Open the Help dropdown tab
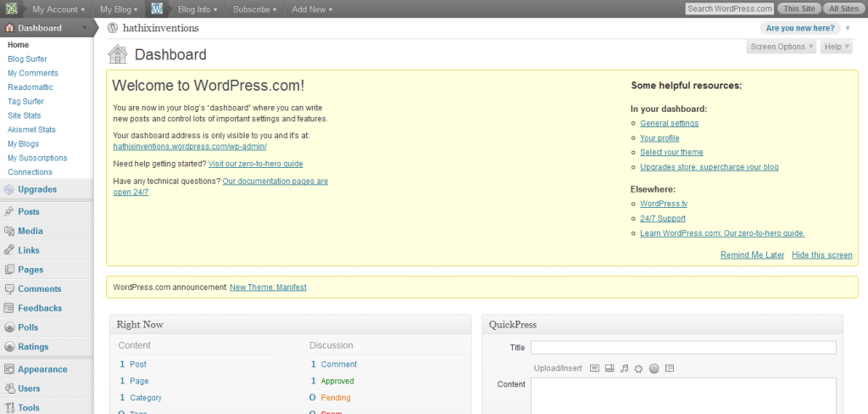 836,47
